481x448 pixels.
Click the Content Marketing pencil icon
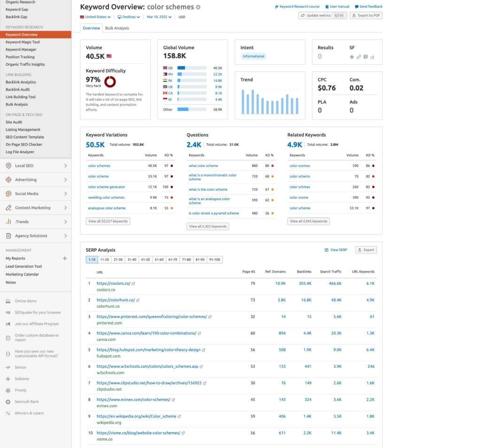click(x=8, y=208)
